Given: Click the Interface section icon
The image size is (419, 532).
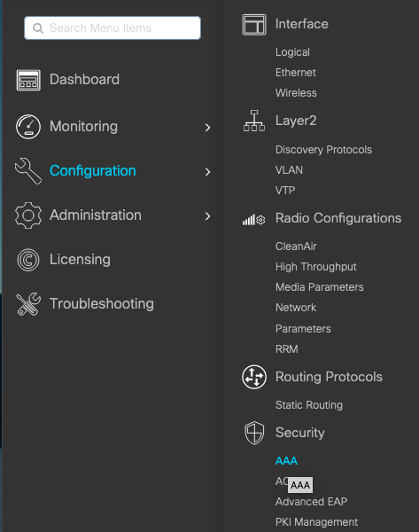Looking at the screenshot, I should [x=254, y=25].
